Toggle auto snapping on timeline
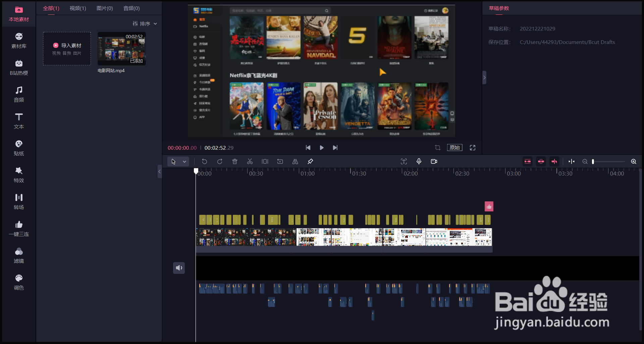 pos(541,162)
